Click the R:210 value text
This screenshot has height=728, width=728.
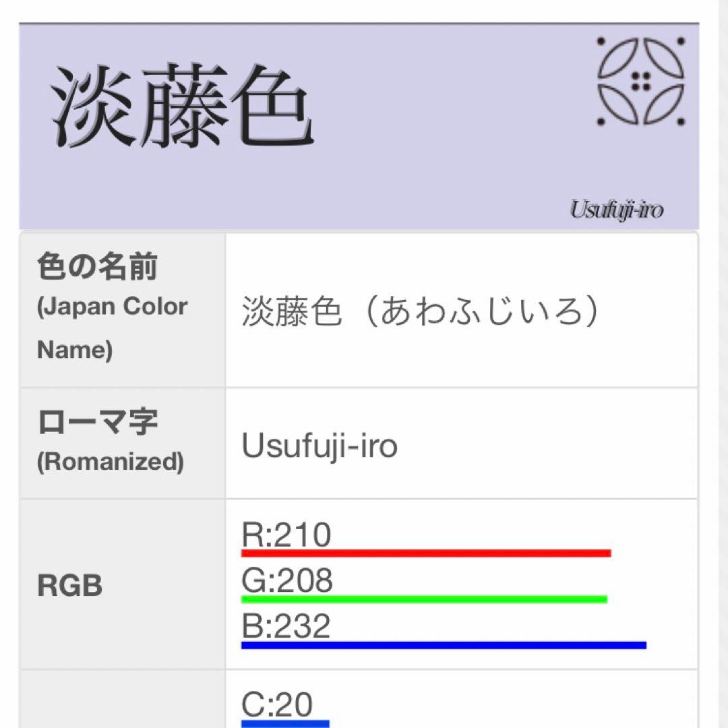(286, 535)
